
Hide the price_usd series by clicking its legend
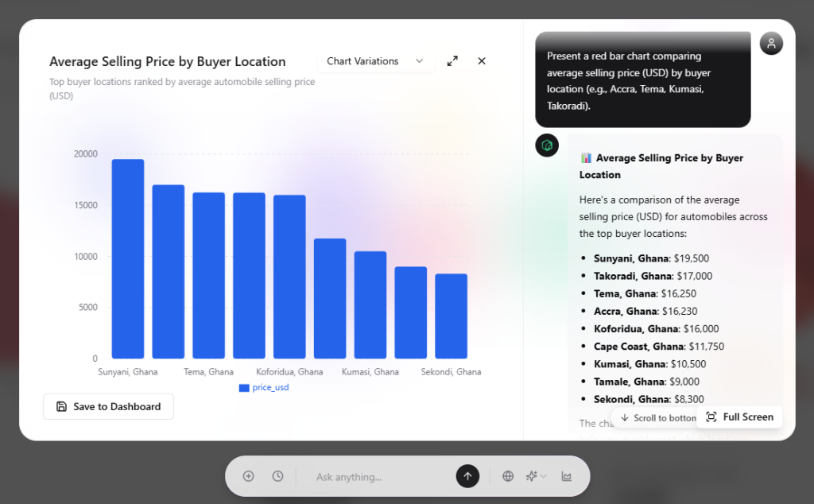tap(264, 387)
